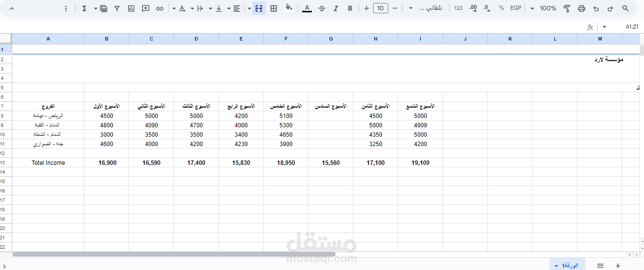644x270 pixels.
Task: Decrease font size with the minus button
Action: (x=395, y=8)
